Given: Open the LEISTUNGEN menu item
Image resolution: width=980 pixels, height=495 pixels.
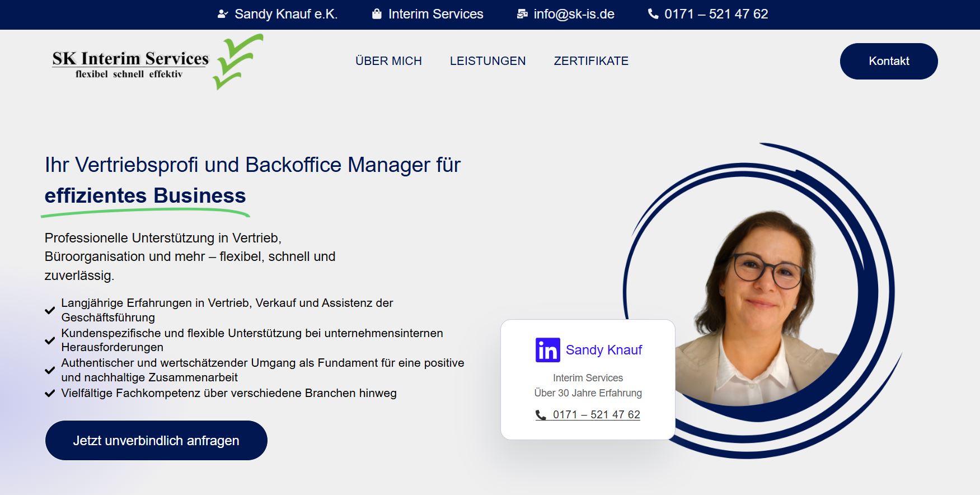Looking at the screenshot, I should click(x=487, y=61).
